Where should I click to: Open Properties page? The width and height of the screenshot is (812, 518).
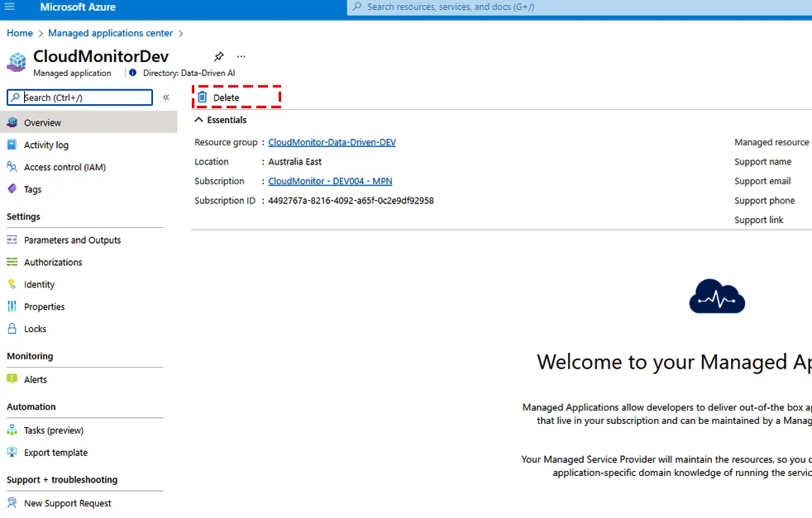click(x=44, y=307)
